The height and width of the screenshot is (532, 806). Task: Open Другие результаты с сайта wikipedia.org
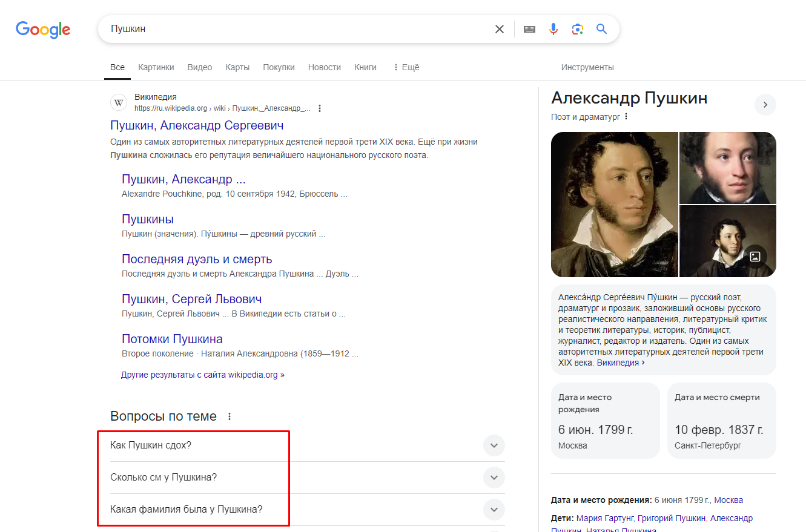click(203, 375)
